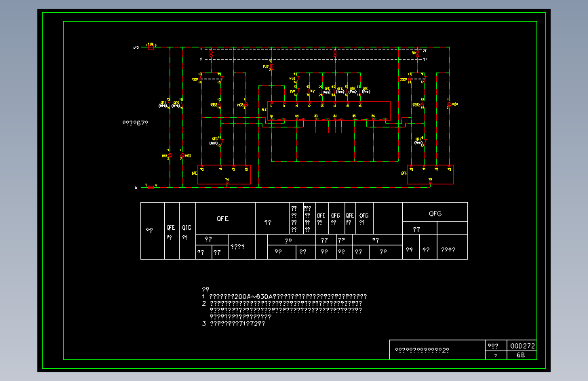Click the drawing number 00D272 in title block
Image resolution: width=588 pixels, height=381 pixels.
522,346
